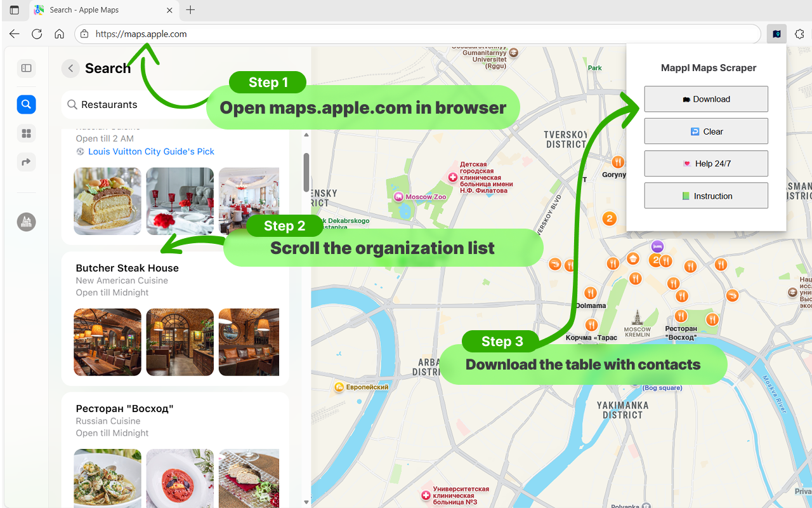Close the Search - Apple Maps tab
Viewport: 812px width, 508px height.
click(169, 10)
